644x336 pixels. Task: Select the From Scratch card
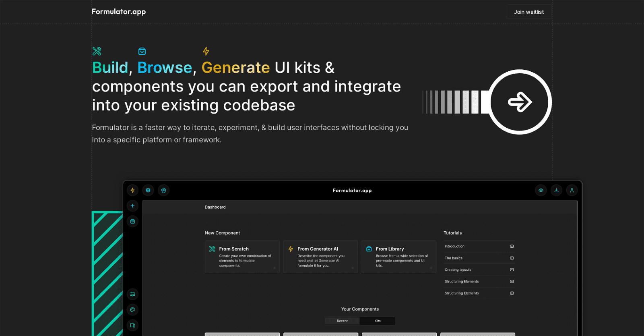point(242,257)
